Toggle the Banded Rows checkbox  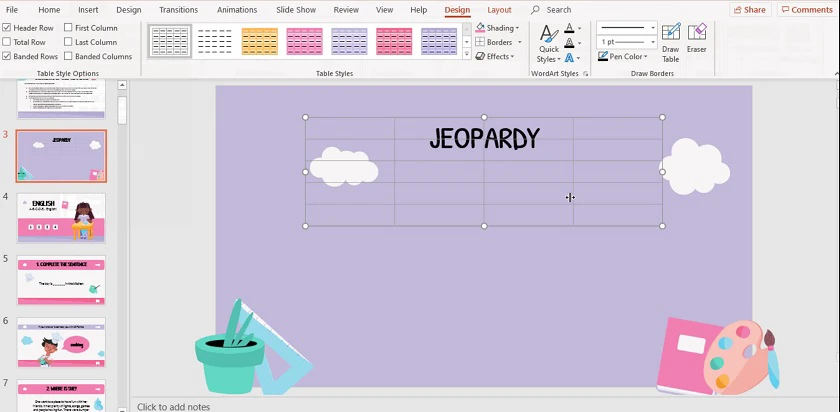click(6, 56)
